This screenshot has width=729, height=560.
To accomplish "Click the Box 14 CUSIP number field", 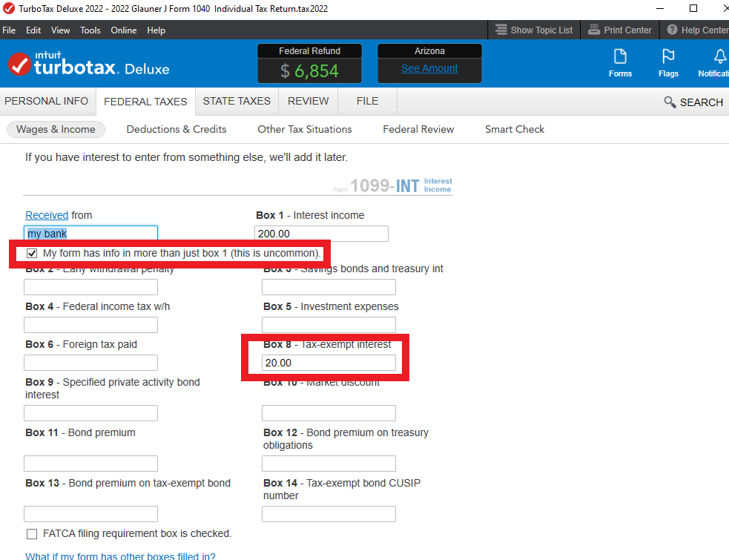I will 329,514.
